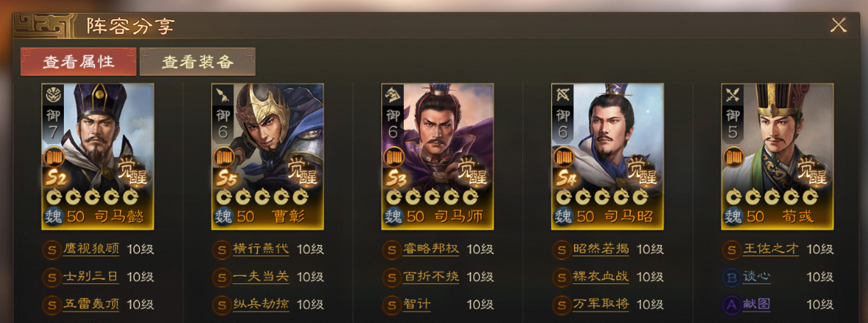Click the S-rank badge beside 士别三日
The width and height of the screenshot is (868, 323).
(x=50, y=277)
